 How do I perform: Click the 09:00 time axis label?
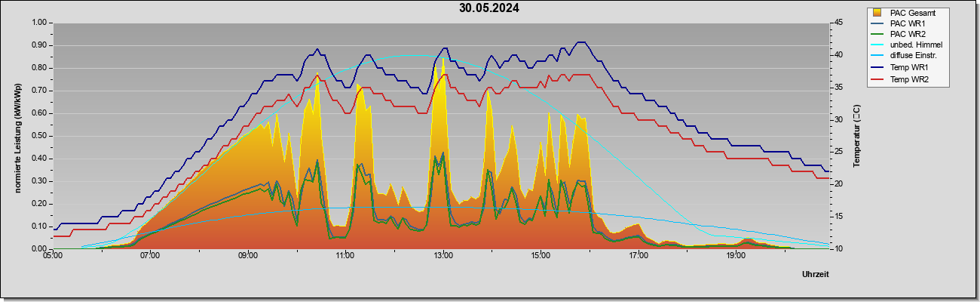247,257
